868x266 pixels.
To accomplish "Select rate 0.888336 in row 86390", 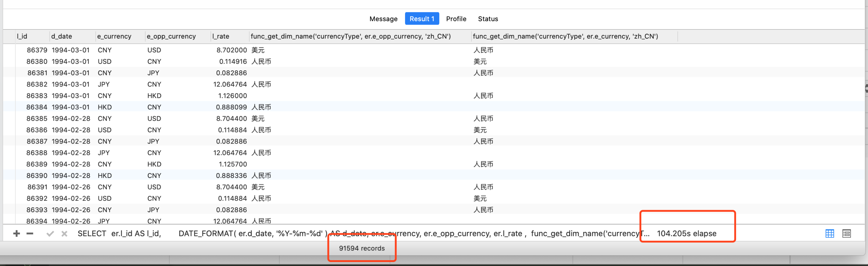I will point(232,176).
